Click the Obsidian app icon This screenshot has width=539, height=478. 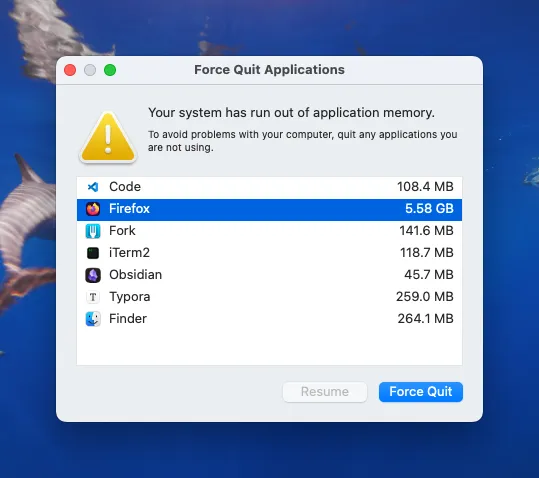click(x=93, y=275)
